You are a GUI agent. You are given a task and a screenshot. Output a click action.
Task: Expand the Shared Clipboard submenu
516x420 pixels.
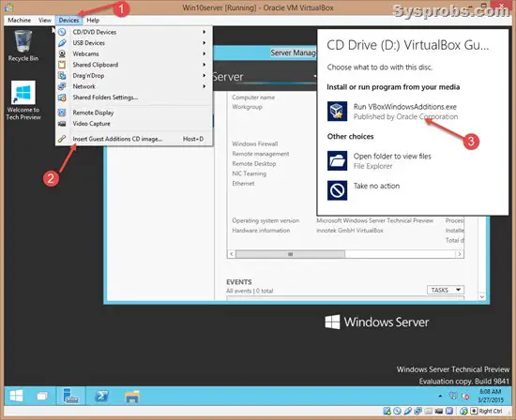[x=134, y=65]
